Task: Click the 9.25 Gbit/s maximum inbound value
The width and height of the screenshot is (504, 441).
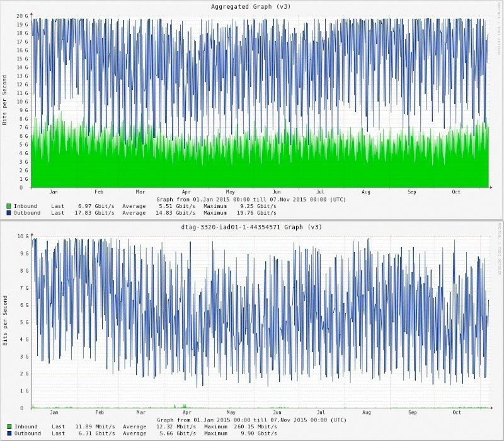Action: pos(258,206)
